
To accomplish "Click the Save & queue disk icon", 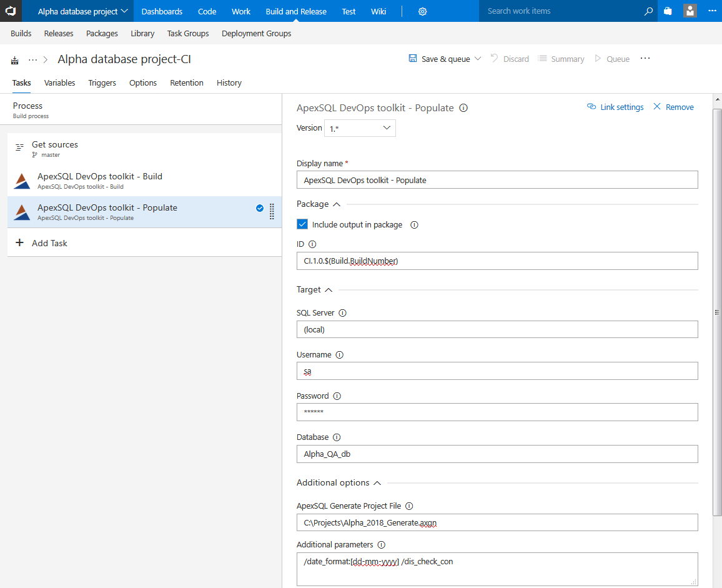I will tap(413, 59).
